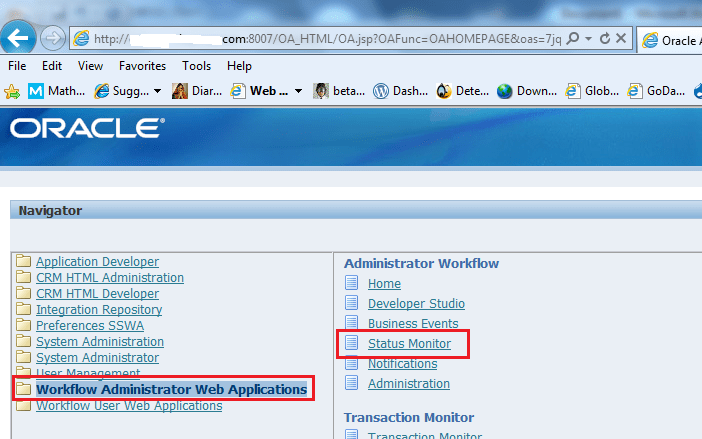Open the File menu

(x=17, y=66)
